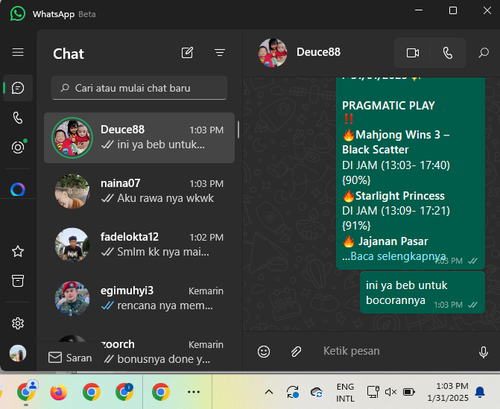500x409 pixels.
Task: Open the Status updates tab
Action: [x=19, y=147]
